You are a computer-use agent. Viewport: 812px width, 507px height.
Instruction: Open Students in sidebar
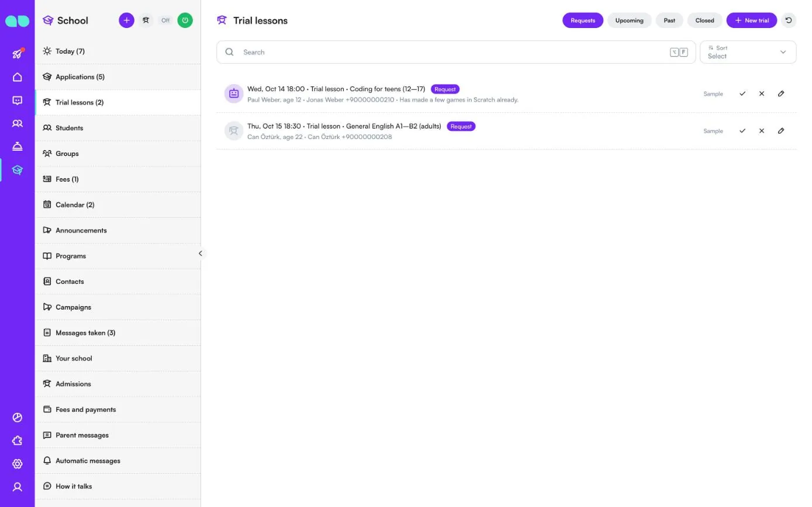[118, 128]
